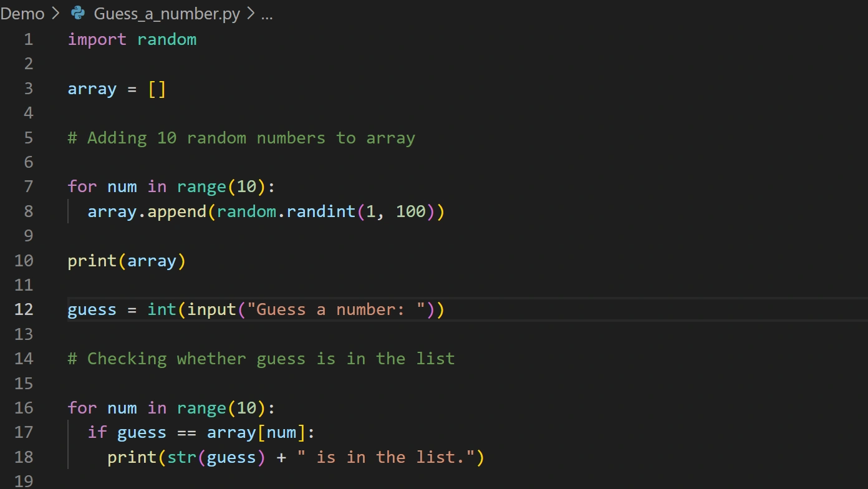This screenshot has width=868, height=489.
Task: Click the "Adding 10 random numbers" comment
Action: point(241,138)
